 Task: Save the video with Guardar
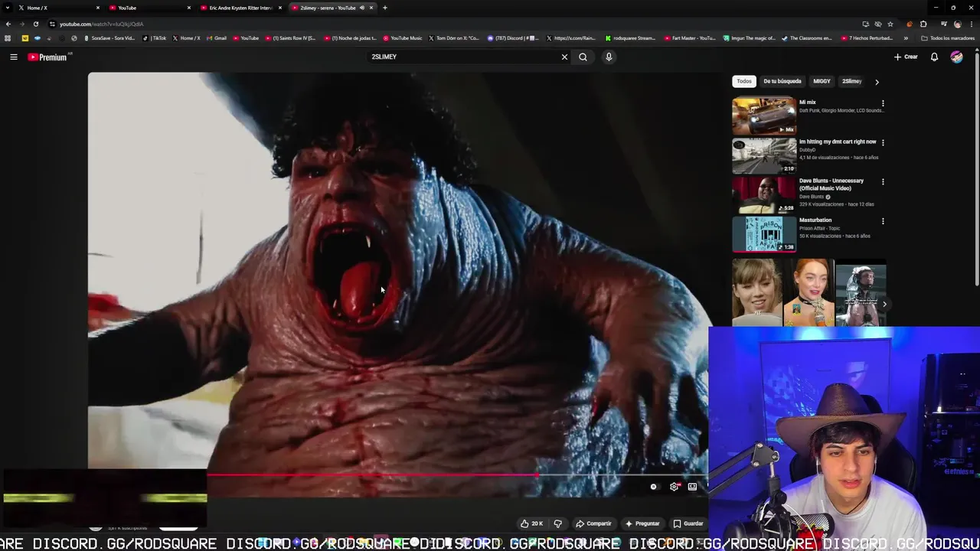[x=688, y=523]
